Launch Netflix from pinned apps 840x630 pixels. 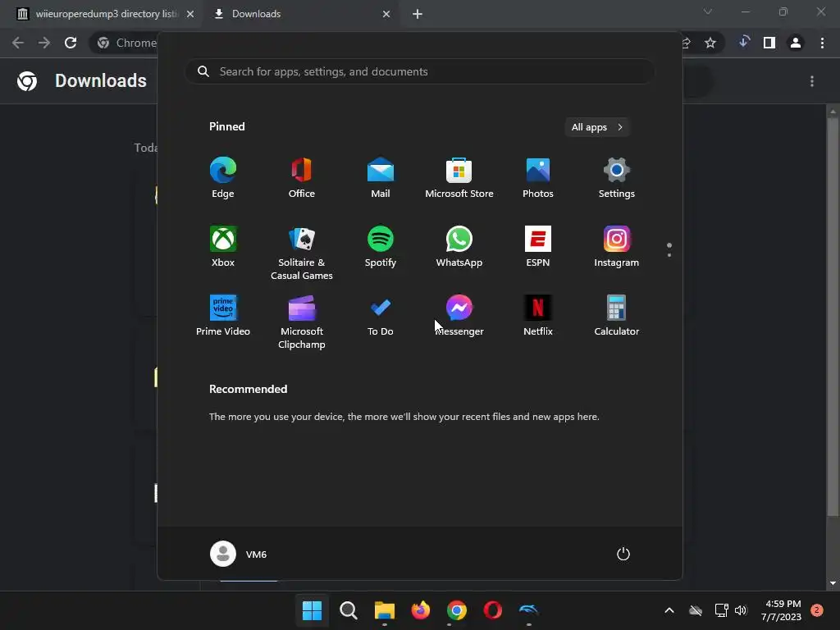click(x=538, y=315)
